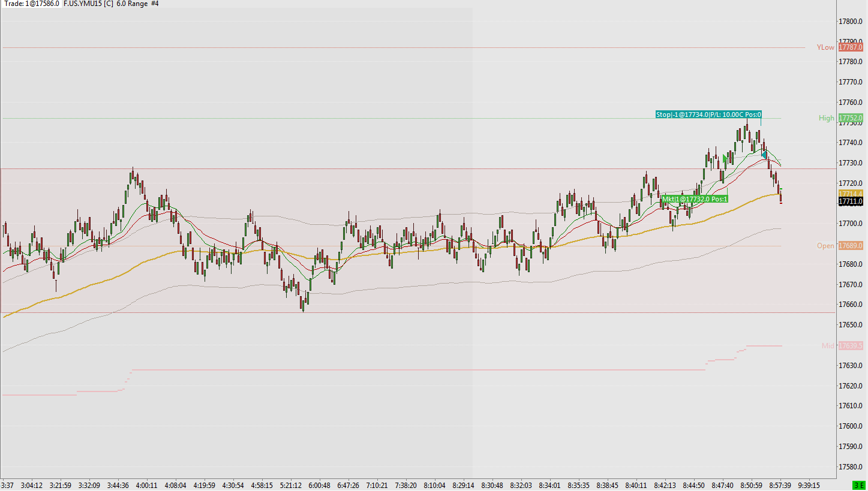Click the 17800.0 price scale label
The width and height of the screenshot is (868, 491).
click(851, 22)
